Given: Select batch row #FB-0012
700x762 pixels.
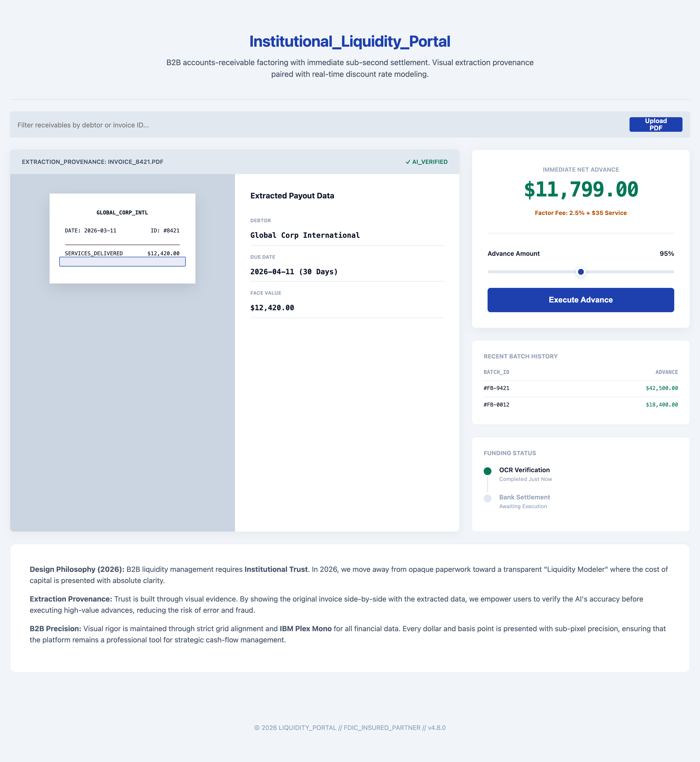Looking at the screenshot, I should 580,405.
